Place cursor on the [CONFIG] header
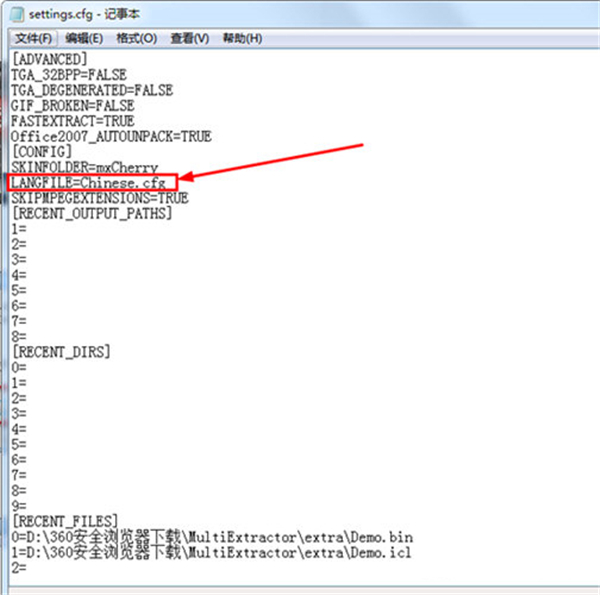 [x=42, y=151]
